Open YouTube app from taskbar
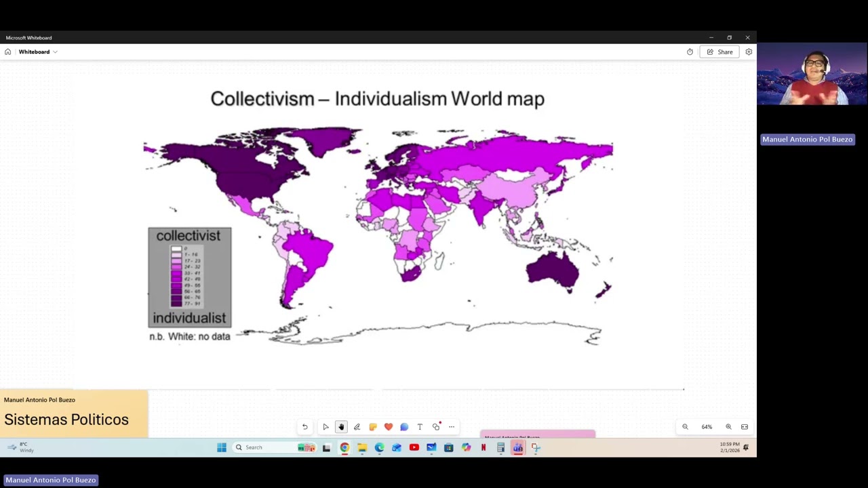This screenshot has height=488, width=868. click(414, 447)
